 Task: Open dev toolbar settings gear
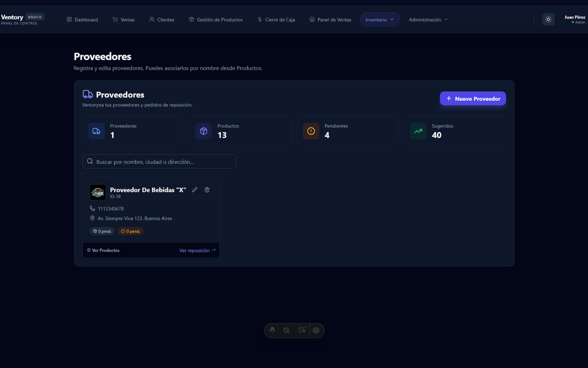[316, 330]
